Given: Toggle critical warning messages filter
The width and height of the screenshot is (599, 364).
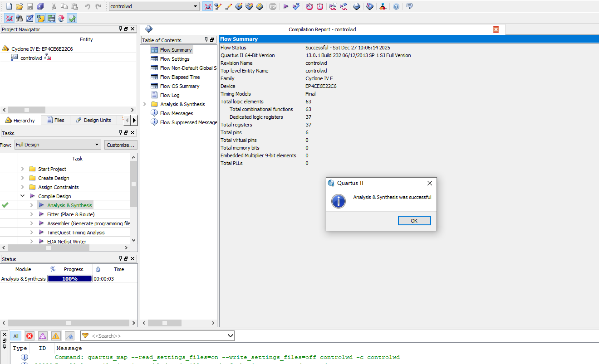Looking at the screenshot, I should pos(43,336).
